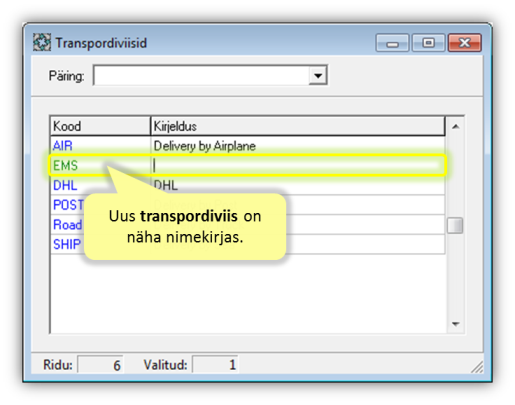Maximize the Transpordiviisid window
Image resolution: width=515 pixels, height=405 pixels.
click(x=428, y=43)
